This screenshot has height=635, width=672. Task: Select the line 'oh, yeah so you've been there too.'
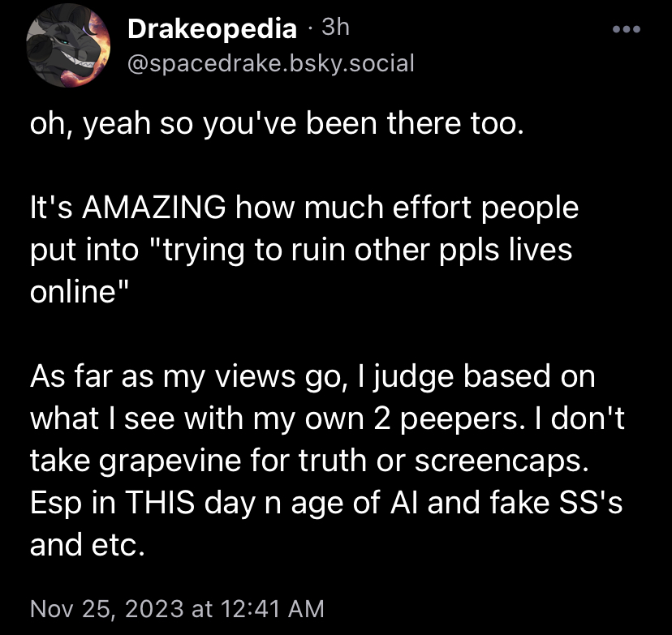point(277,124)
